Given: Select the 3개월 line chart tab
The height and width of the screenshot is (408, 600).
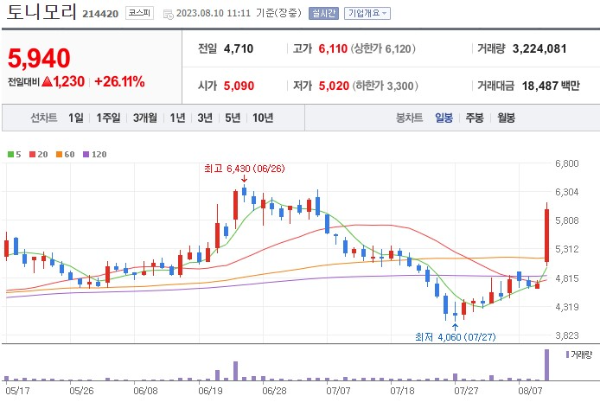Looking at the screenshot, I should (145, 118).
